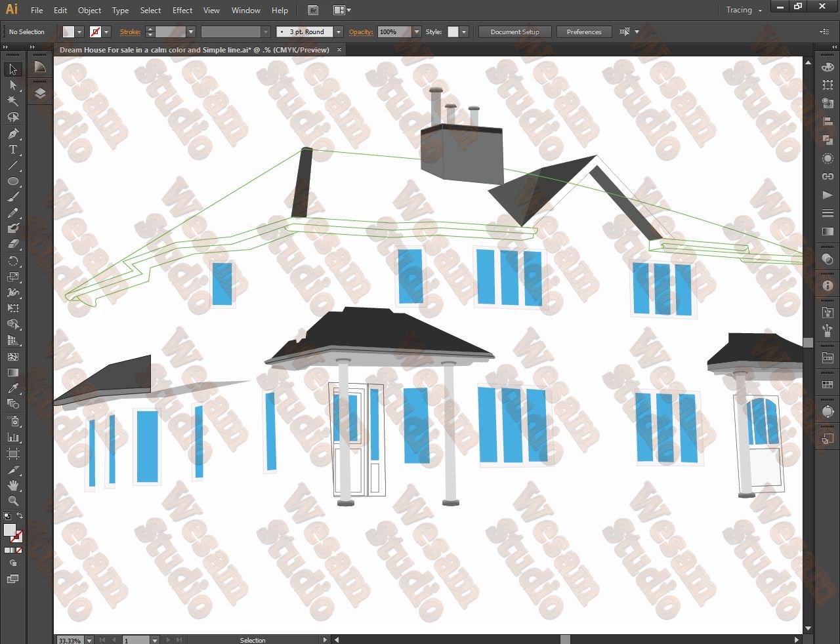Open Preferences from the control bar
Viewport: 840px width, 644px height.
[x=584, y=31]
